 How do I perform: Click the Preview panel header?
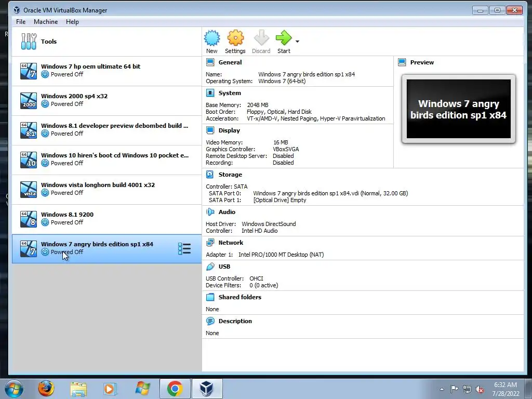click(422, 62)
